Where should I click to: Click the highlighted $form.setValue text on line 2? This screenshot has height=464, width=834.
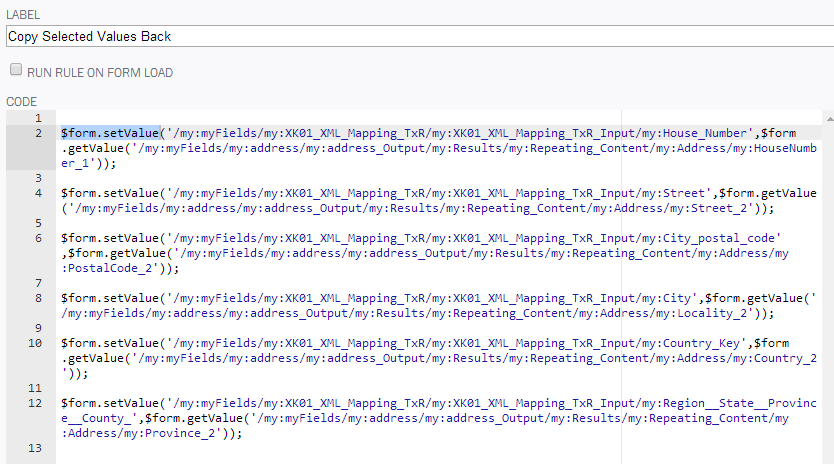pos(110,133)
